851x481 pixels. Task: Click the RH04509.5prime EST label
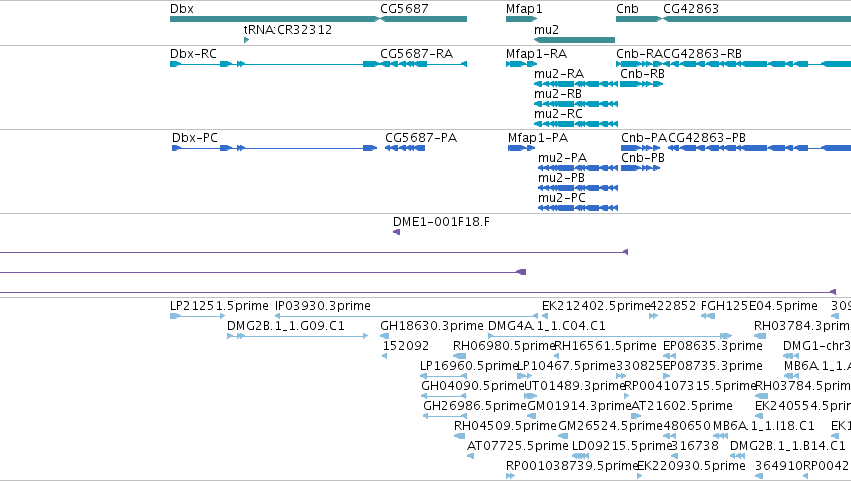click(505, 426)
